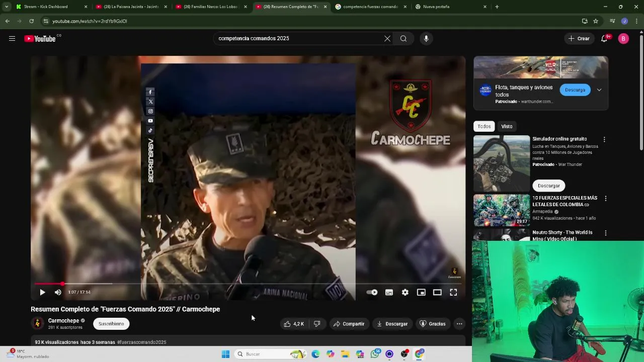Switch to Familias Narco: Los Lobos tab
This screenshot has width=644, height=362.
tap(210, 7)
